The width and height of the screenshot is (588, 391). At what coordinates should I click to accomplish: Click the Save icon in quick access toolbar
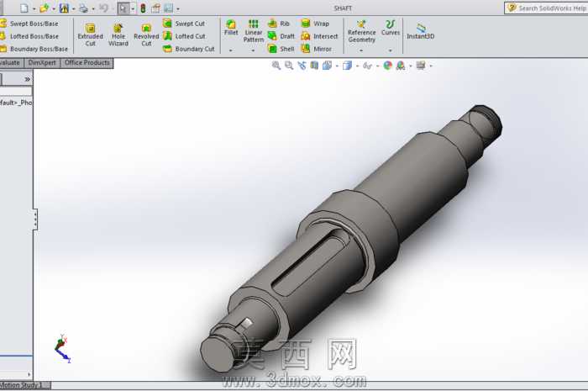[x=64, y=8]
